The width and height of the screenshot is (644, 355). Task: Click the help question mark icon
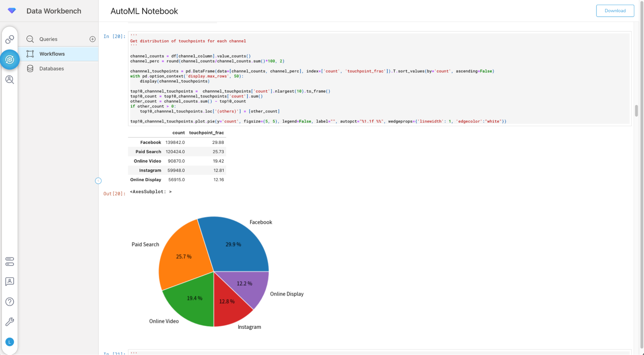coord(10,302)
